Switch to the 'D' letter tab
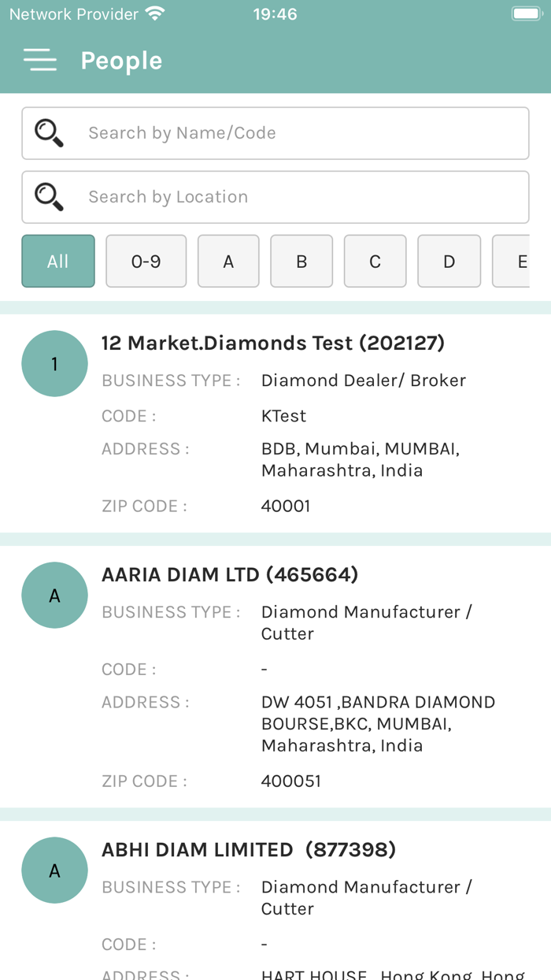The height and width of the screenshot is (980, 551). click(449, 261)
